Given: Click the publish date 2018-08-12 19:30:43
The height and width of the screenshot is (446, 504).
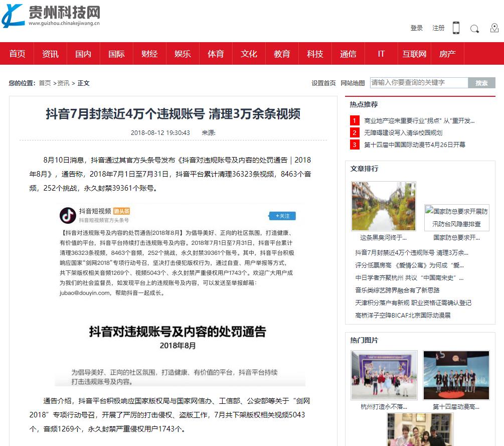Looking at the screenshot, I should coord(160,133).
